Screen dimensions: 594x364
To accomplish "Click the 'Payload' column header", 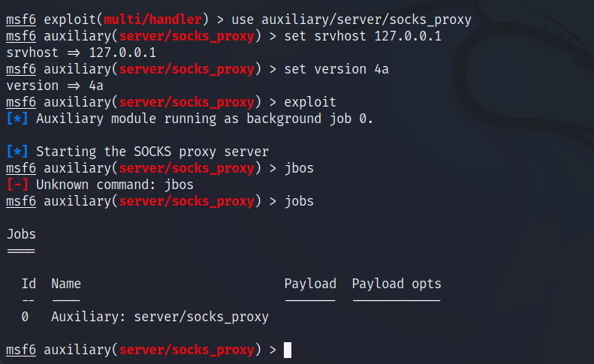I will point(310,284).
